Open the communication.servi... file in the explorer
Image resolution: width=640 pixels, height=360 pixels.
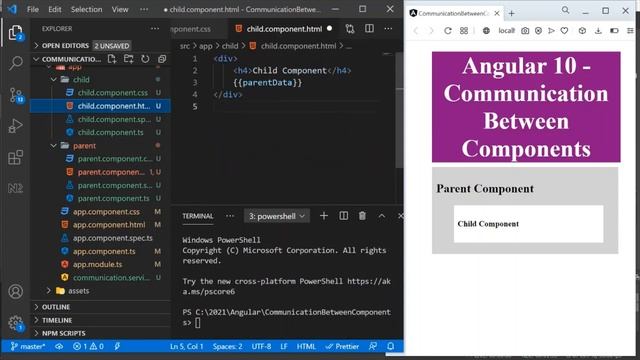[100, 278]
